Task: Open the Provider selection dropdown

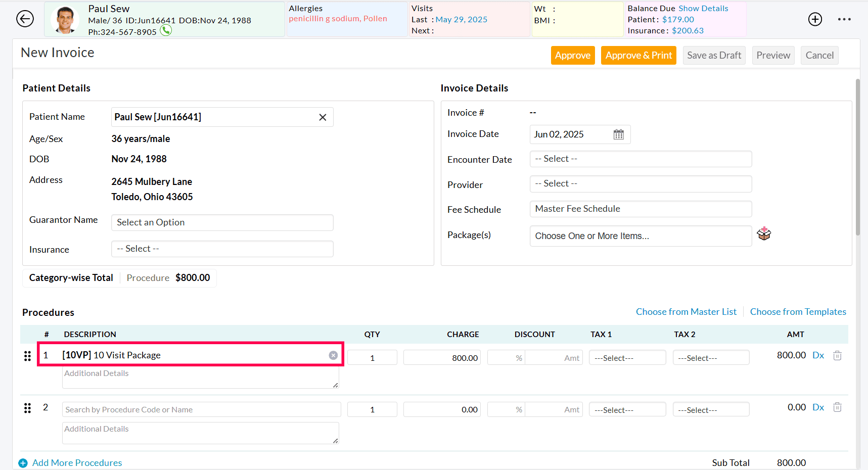Action: point(640,183)
